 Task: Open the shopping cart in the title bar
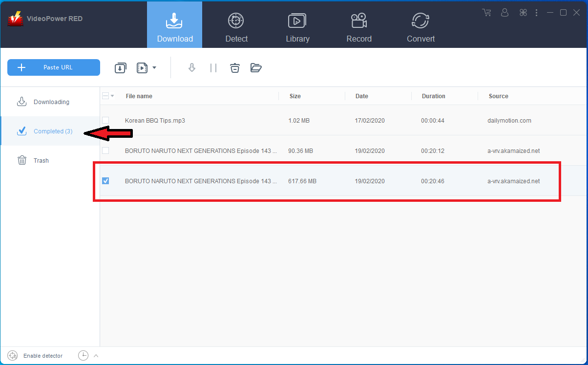(x=486, y=12)
